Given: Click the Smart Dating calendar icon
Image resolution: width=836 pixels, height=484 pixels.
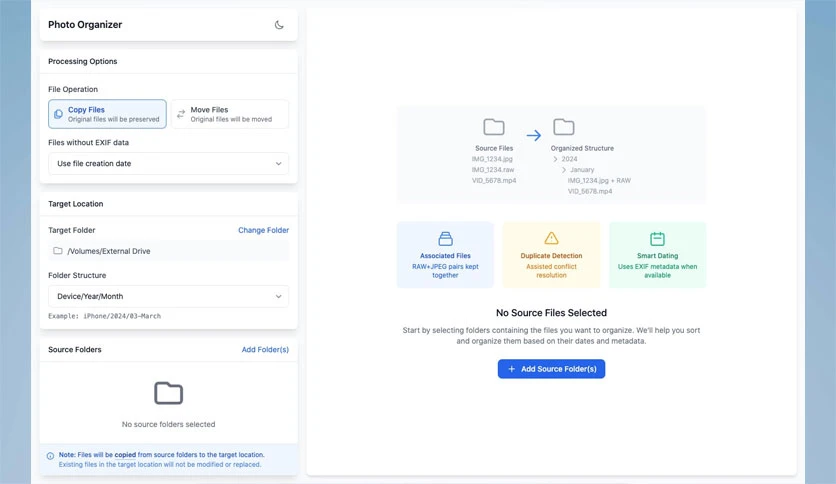Looking at the screenshot, I should (657, 238).
